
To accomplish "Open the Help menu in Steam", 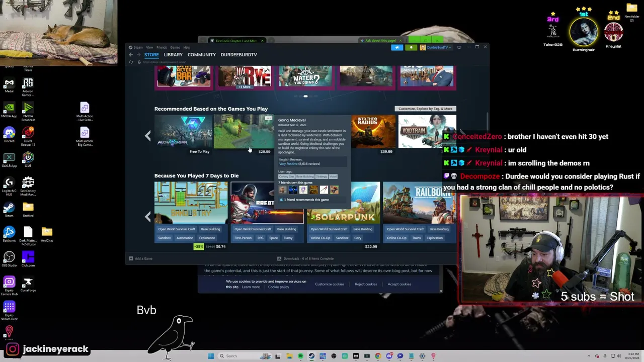I will [x=187, y=47].
